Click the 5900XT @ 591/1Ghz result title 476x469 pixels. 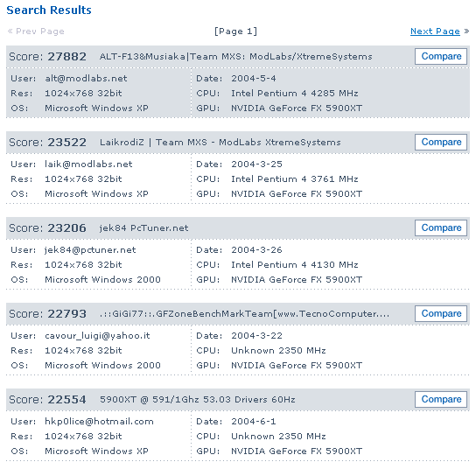click(x=198, y=400)
